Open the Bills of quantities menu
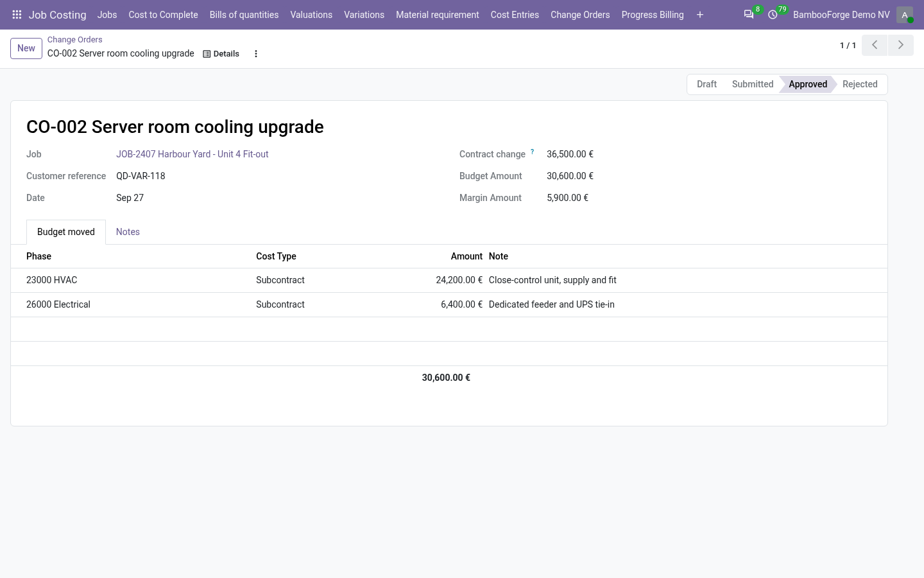Screen dimensions: 924x578 pyautogui.click(x=244, y=15)
